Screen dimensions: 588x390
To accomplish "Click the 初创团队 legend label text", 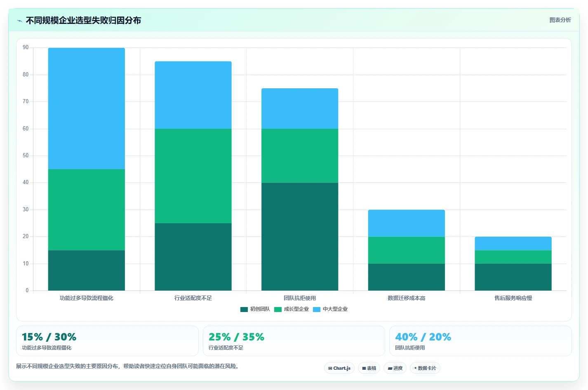I will [x=260, y=309].
